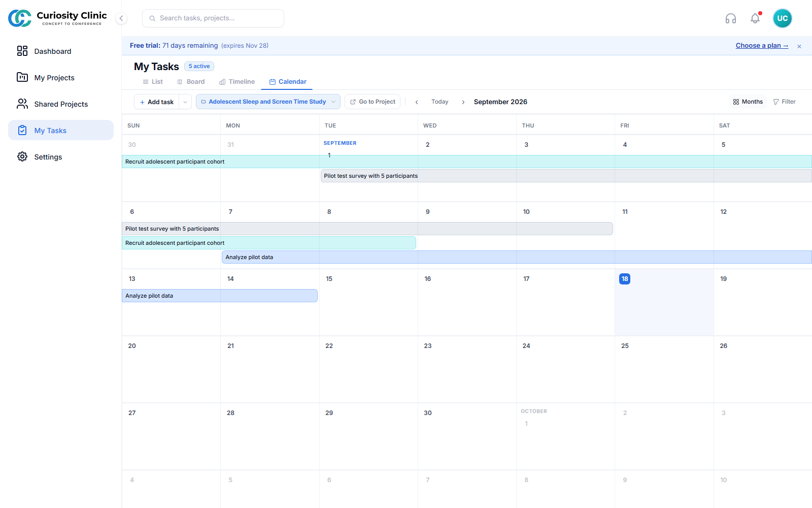Screen dimensions: 812x508
Task: Go to My Projects in the sidebar
Action: 61,78
